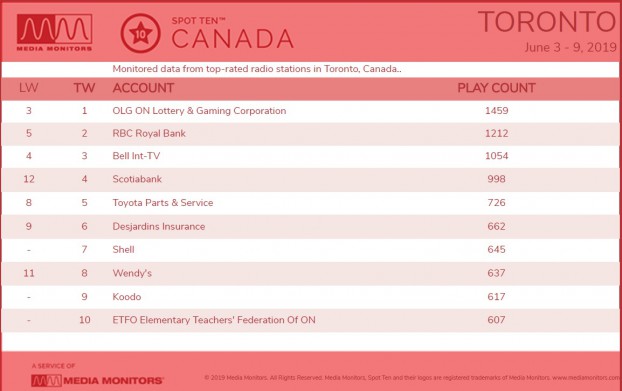This screenshot has height=391, width=622.
Task: Click the Spot Ten star badge icon
Action: click(x=140, y=33)
